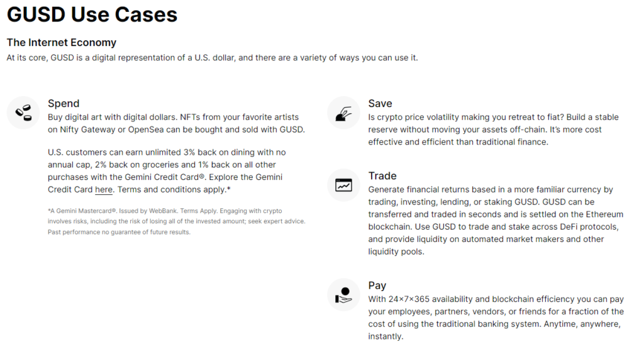The height and width of the screenshot is (349, 644).
Task: Click the intro sentence about digital U.S. dollar
Action: point(212,58)
